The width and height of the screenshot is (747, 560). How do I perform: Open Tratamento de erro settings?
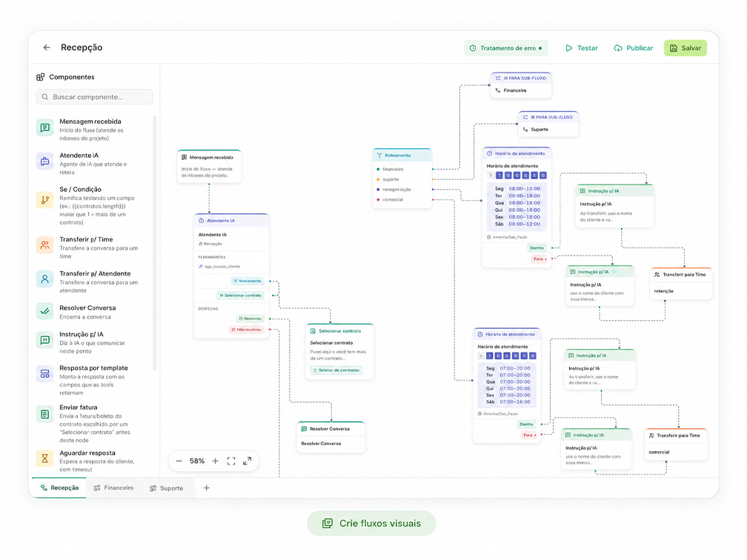[x=506, y=48]
